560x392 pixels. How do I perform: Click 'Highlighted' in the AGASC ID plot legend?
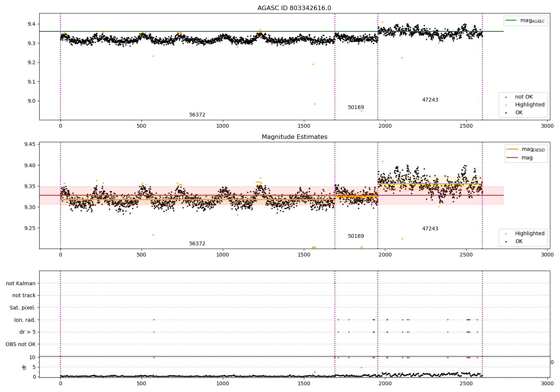(525, 105)
